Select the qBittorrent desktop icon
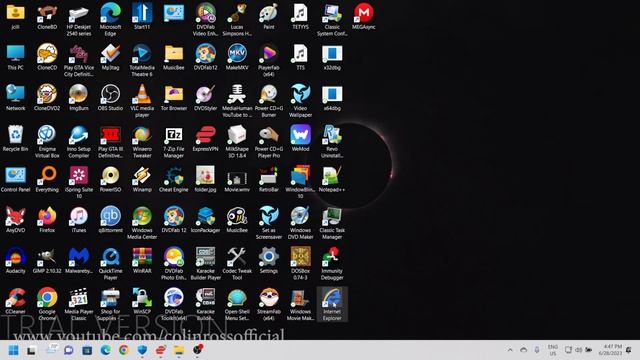This screenshot has width=640, height=360. point(110,220)
